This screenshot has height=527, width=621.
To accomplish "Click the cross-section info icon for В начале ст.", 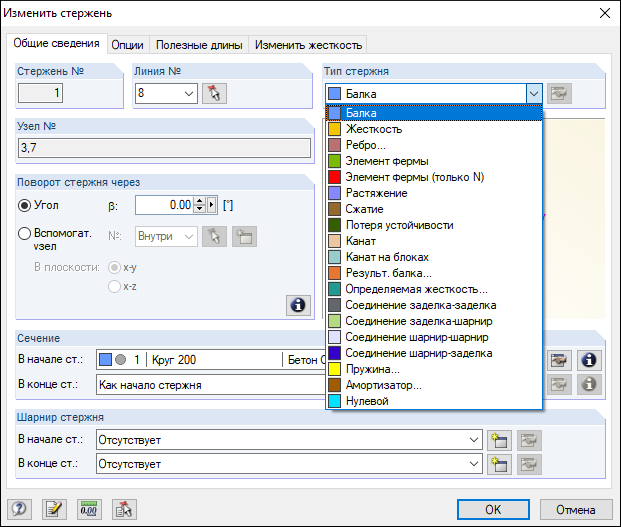I will coord(589,360).
